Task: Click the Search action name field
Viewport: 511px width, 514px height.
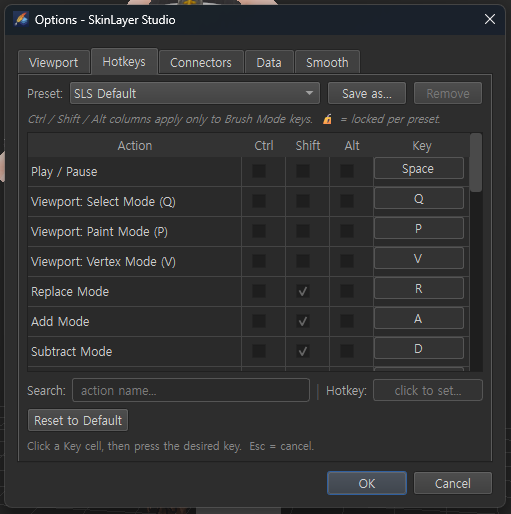Action: (x=191, y=390)
